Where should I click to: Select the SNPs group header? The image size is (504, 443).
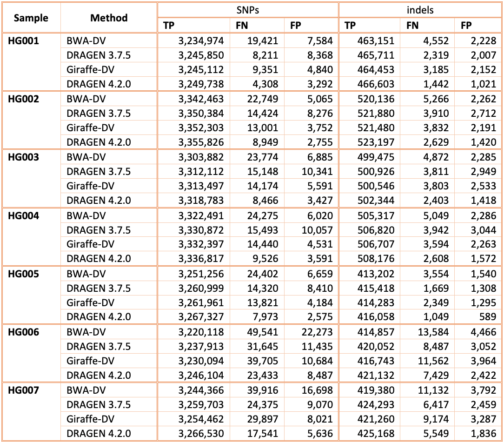pyautogui.click(x=247, y=10)
